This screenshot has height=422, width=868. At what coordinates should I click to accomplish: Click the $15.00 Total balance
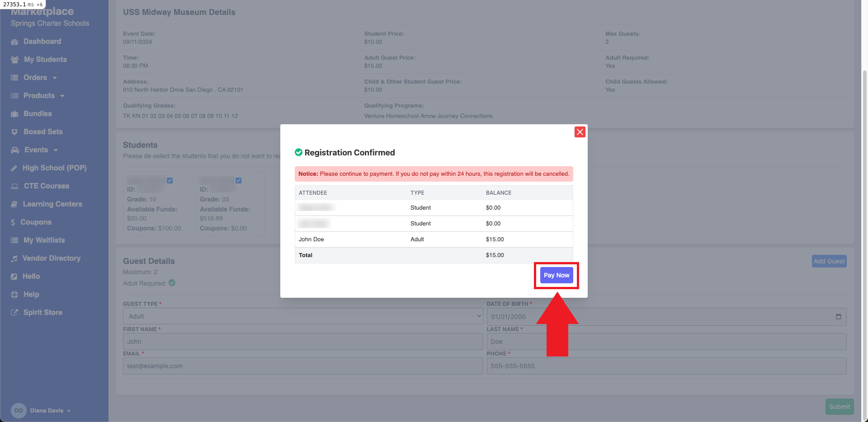coord(495,255)
